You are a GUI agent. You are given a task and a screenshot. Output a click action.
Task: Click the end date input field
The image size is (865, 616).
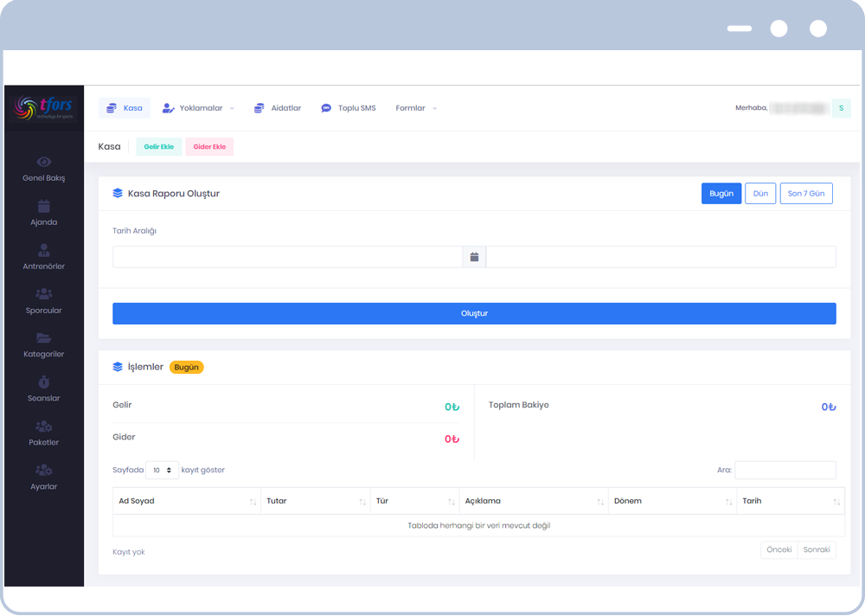(x=661, y=257)
